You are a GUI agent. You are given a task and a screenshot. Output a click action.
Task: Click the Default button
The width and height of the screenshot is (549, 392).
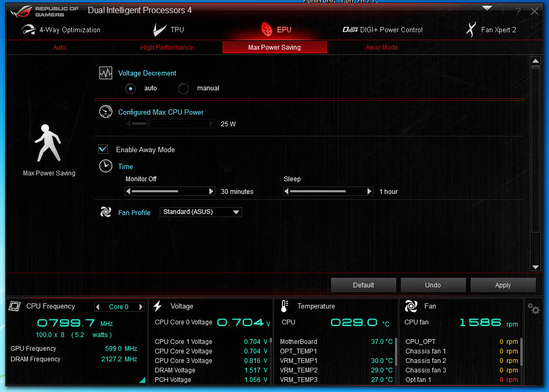363,285
